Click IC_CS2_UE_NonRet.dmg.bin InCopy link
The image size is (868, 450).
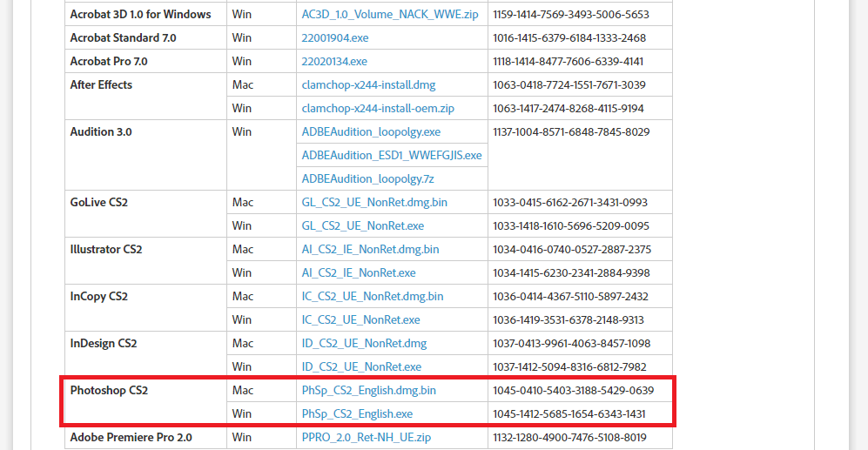pyautogui.click(x=373, y=297)
